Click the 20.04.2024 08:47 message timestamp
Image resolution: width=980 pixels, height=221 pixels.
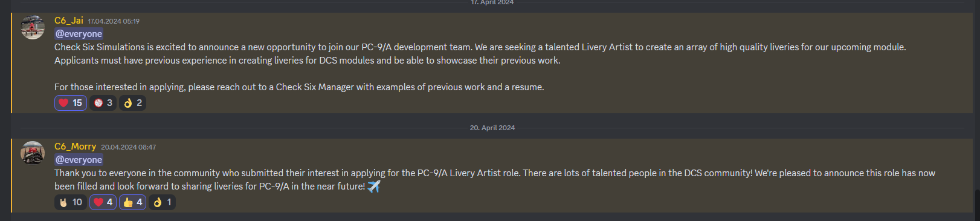pyautogui.click(x=128, y=147)
